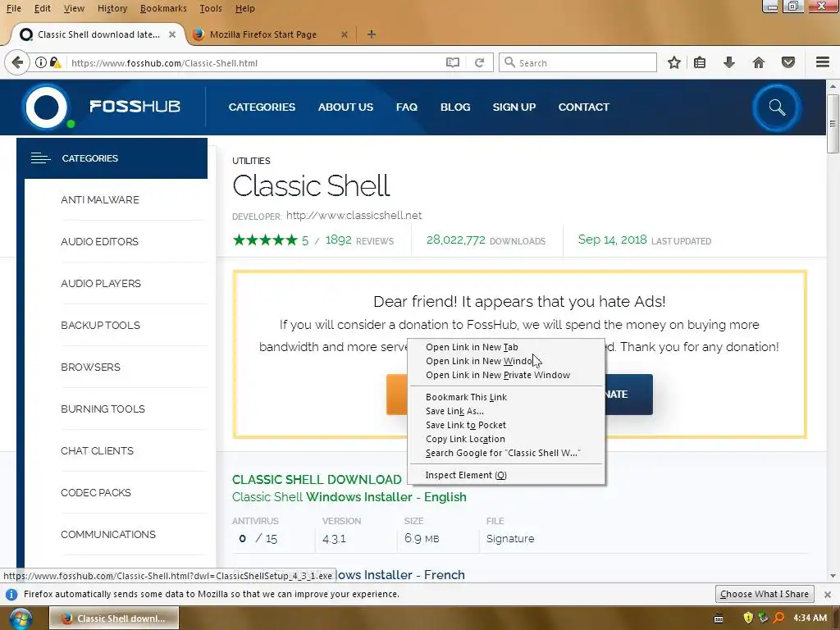The width and height of the screenshot is (840, 630).
Task: Open the Firefox hamburger menu
Action: point(823,62)
